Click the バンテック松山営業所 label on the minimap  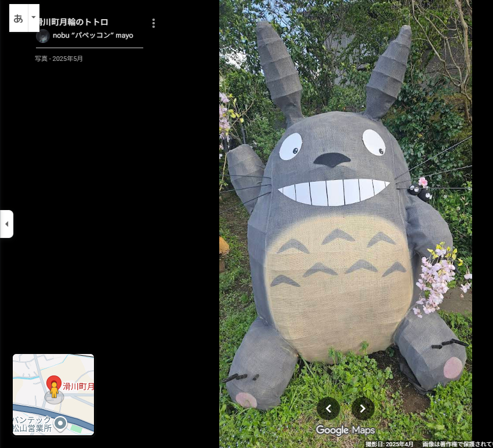[x=32, y=424]
